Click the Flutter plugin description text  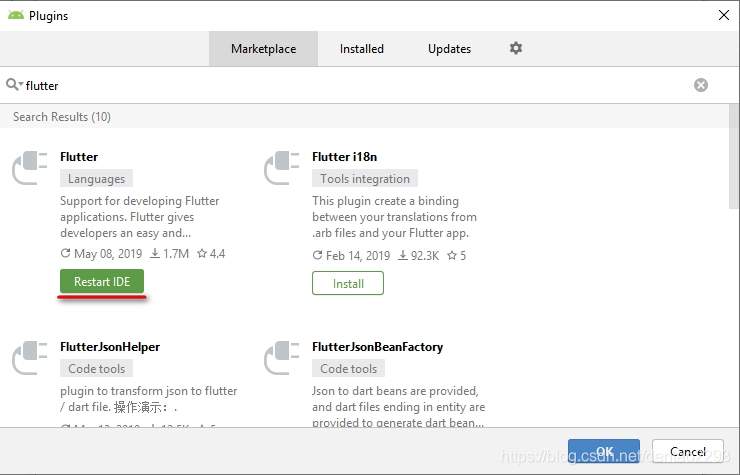(140, 217)
